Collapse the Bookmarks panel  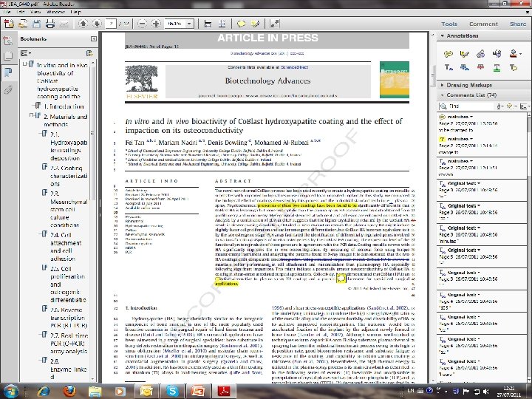[x=93, y=38]
